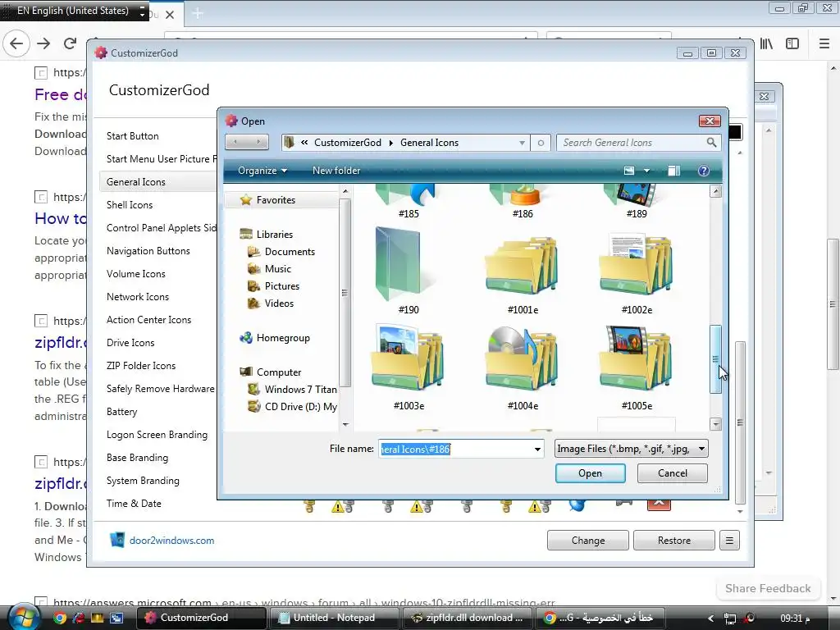Select Computer in navigation pane
This screenshot has width=840, height=630.
pos(279,372)
